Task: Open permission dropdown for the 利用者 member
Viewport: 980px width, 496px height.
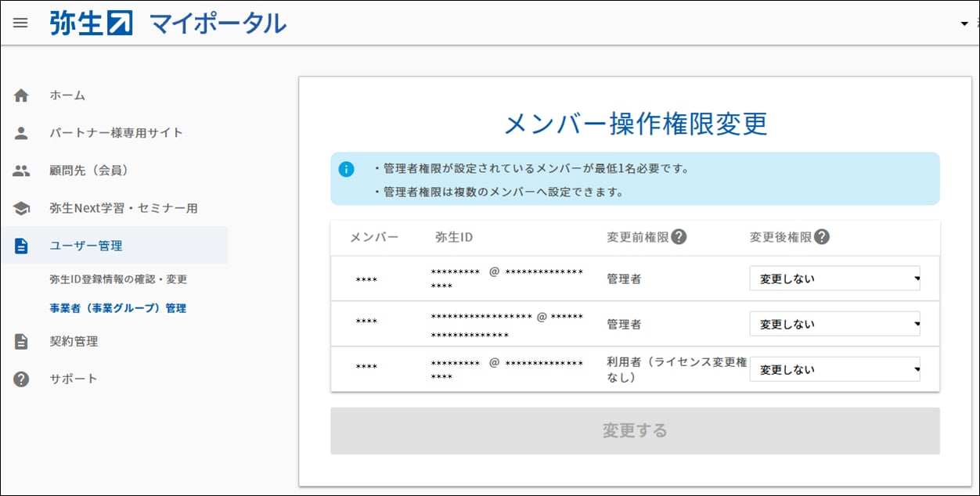Action: click(x=834, y=369)
